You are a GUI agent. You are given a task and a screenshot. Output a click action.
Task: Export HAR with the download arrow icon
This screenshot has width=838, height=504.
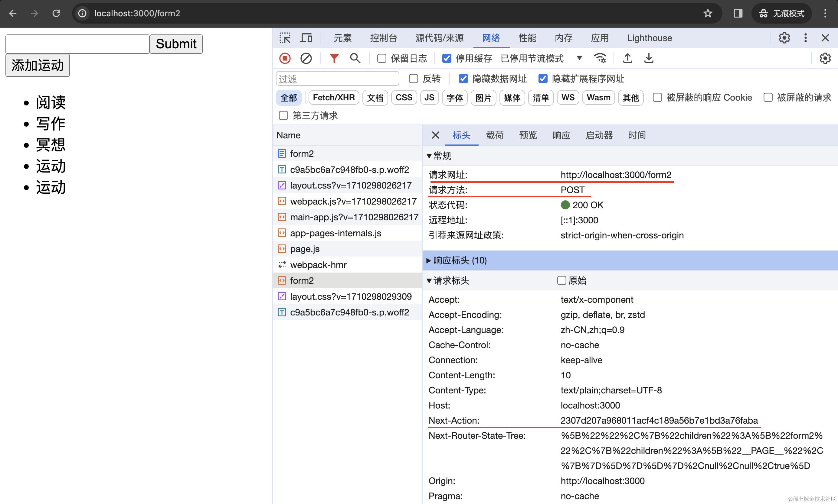coord(649,58)
